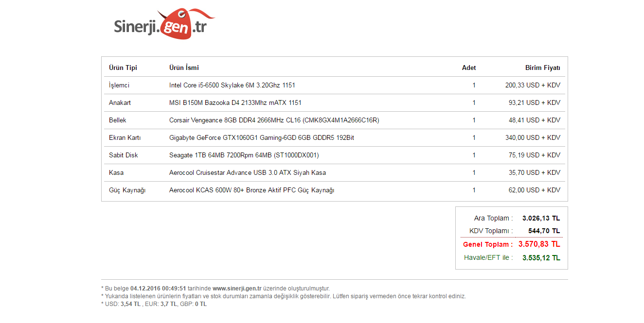Image resolution: width=644 pixels, height=323 pixels.
Task: Click the 35,70 USD + KDV price
Action: pos(535,172)
